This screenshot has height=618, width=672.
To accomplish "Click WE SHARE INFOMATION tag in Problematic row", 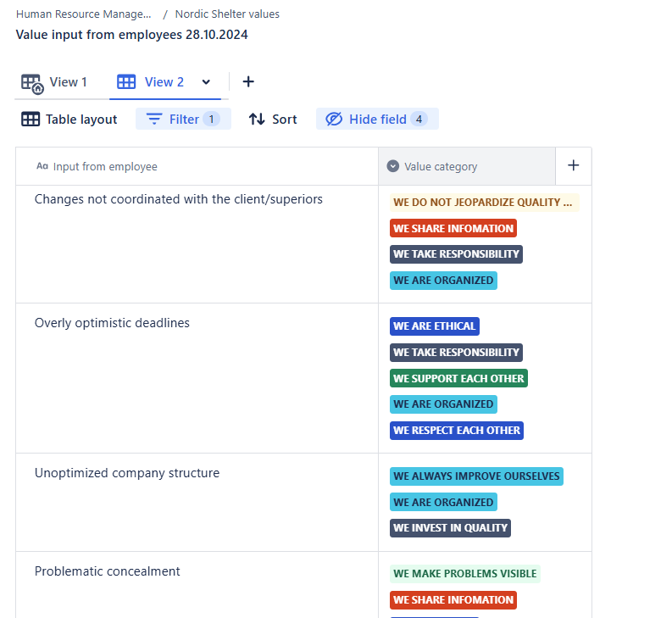I will (x=453, y=600).
